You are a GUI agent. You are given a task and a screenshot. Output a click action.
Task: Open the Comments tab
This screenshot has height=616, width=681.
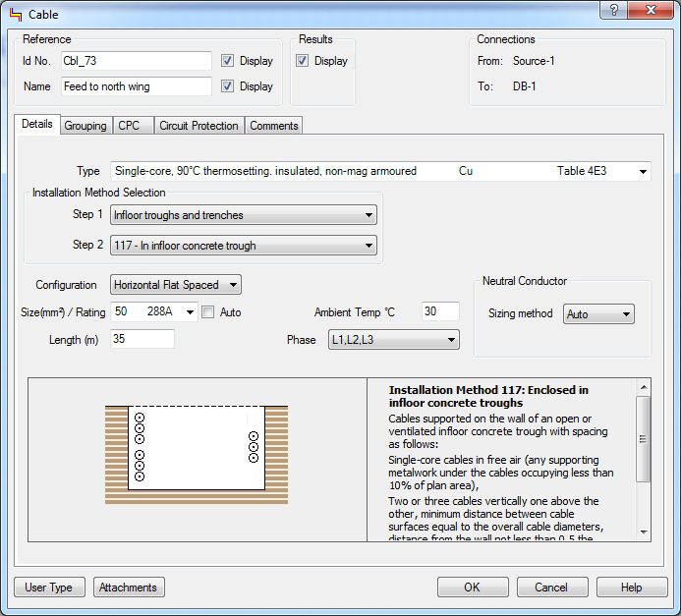273,126
